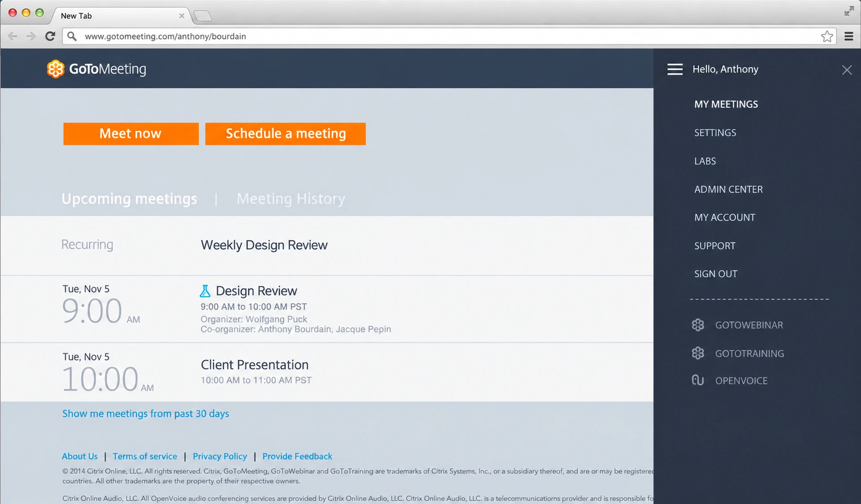The width and height of the screenshot is (861, 504).
Task: Click the GoToMeeting wordmark in header
Action: click(x=108, y=69)
